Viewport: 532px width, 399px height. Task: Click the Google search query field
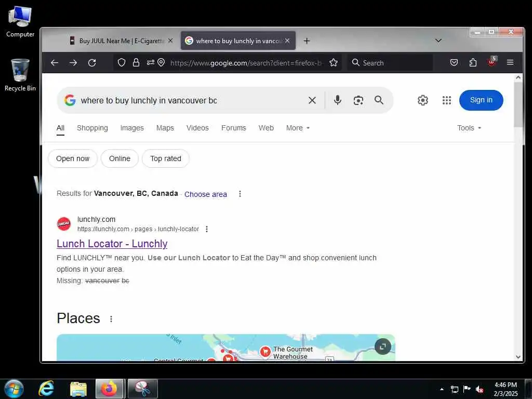[x=190, y=100]
